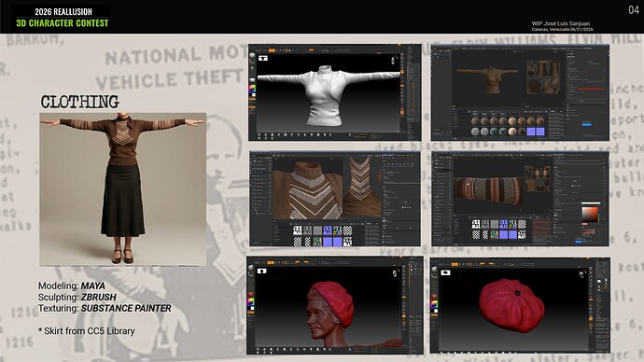644x362 pixels.
Task: Click the page number '04'
Action: pyautogui.click(x=634, y=10)
